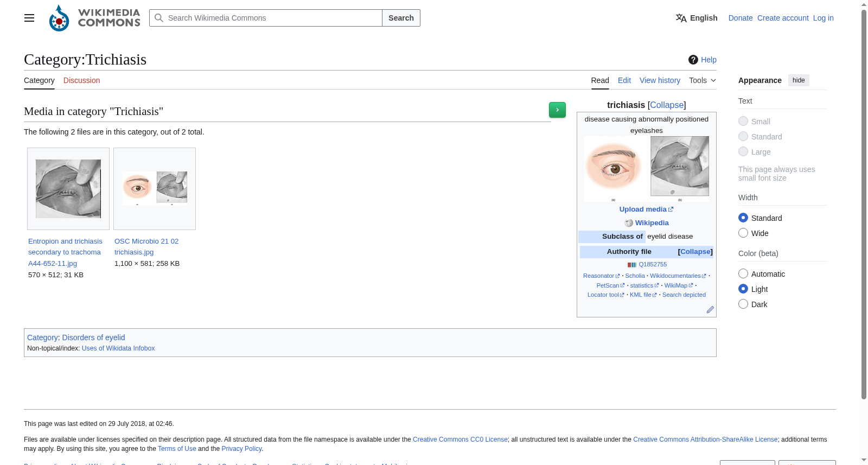Screen dimensions: 868x465
Task: Switch to the Category tab
Action: [x=39, y=80]
